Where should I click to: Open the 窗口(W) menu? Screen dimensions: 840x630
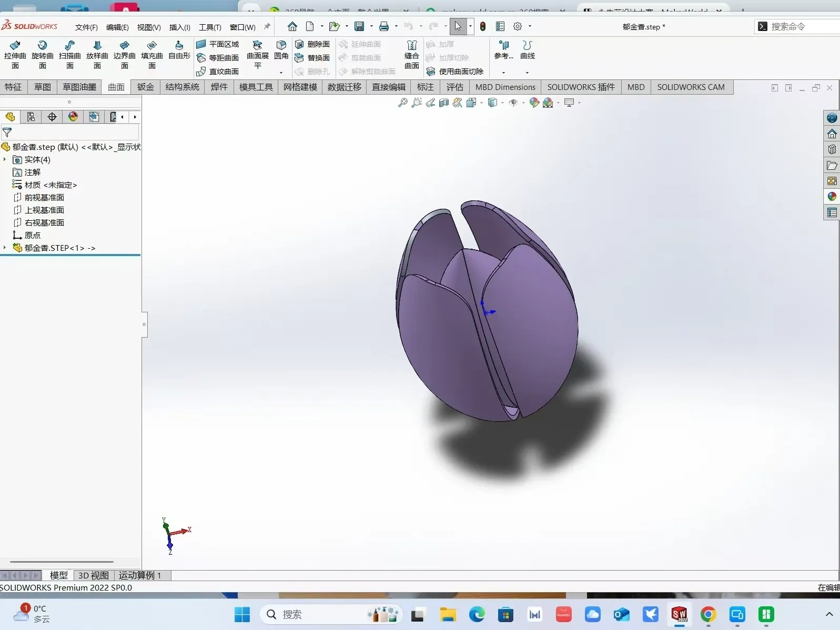(242, 27)
